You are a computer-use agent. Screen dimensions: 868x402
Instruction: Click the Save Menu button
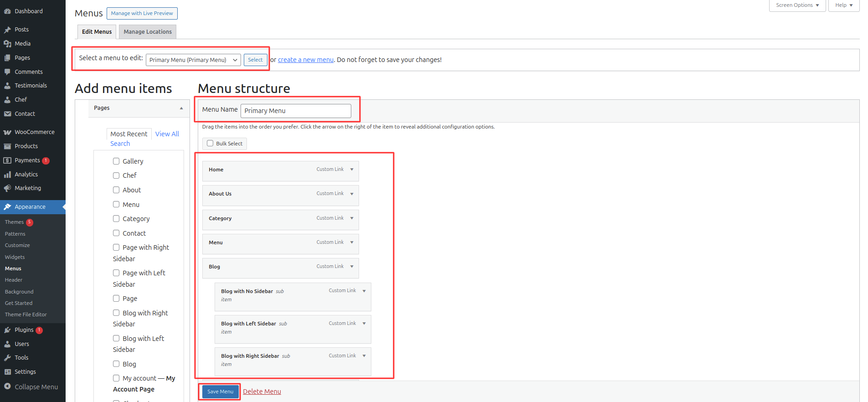tap(220, 392)
